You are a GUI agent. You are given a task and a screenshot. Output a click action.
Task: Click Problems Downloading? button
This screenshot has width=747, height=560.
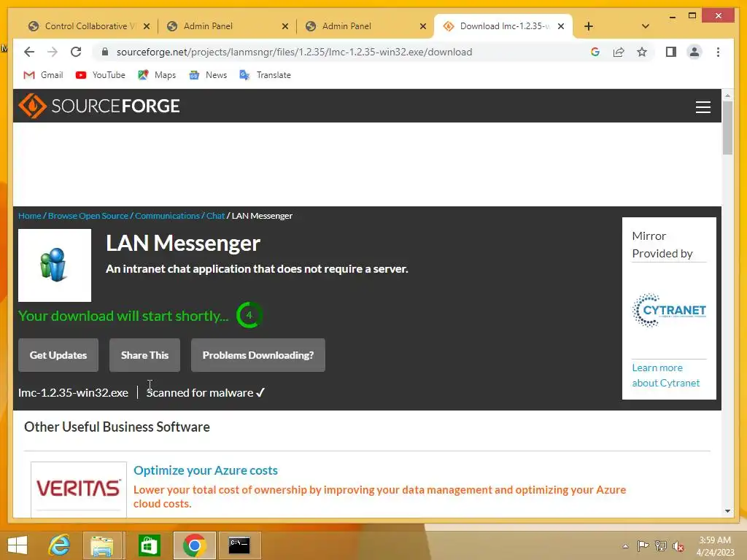click(258, 355)
